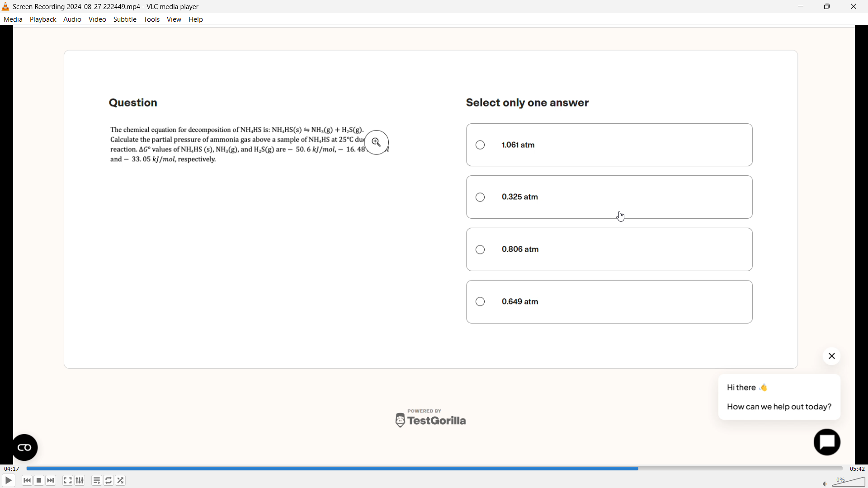The image size is (868, 488).
Task: Magnify the question image with zoom icon
Action: point(377,143)
